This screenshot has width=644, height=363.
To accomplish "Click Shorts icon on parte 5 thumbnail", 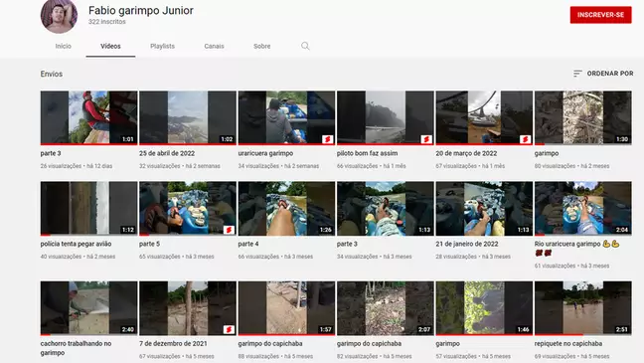I will coord(229,230).
